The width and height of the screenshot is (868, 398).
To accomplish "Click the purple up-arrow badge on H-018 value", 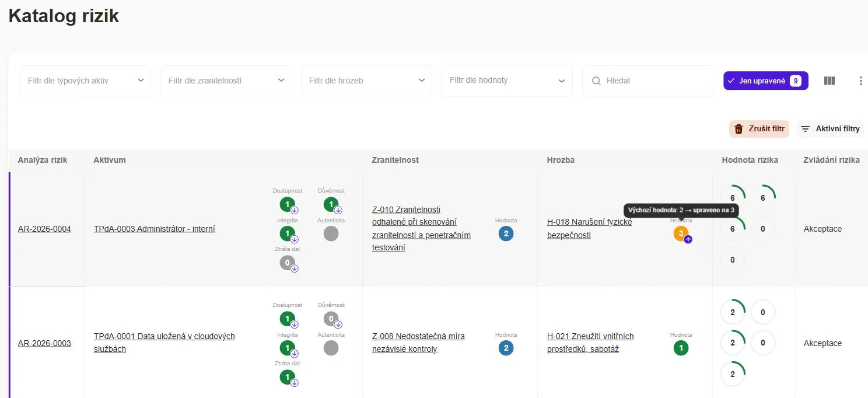I will point(688,239).
